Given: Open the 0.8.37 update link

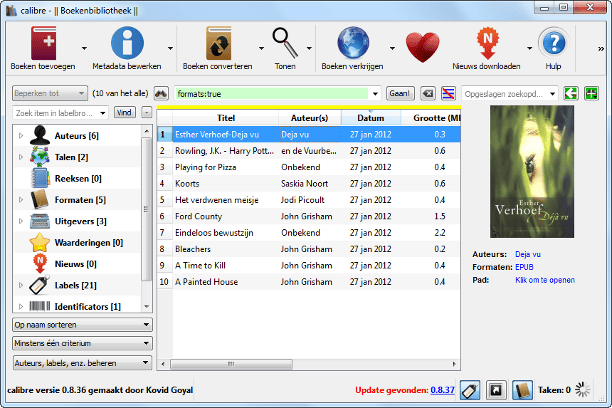Looking at the screenshot, I should (x=442, y=390).
